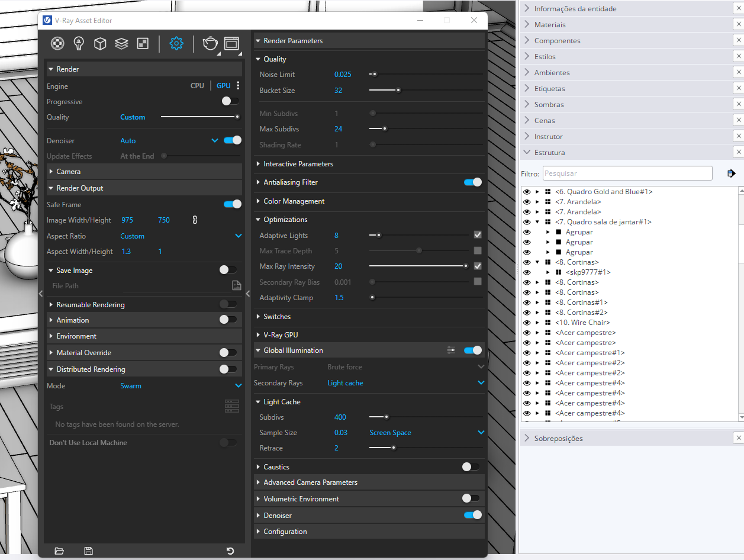Screen dimensions: 744x560
Task: Click the File Path save file icon
Action: (x=237, y=286)
